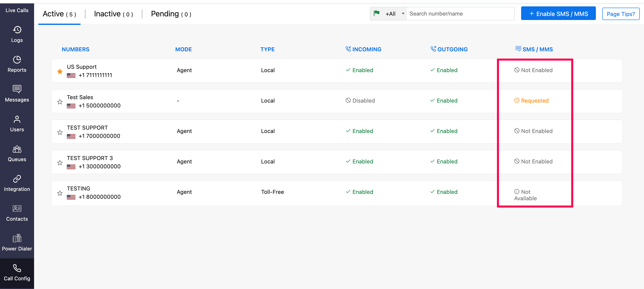Click the US flag next to +1 7000000000
This screenshot has width=644, height=289.
click(x=71, y=136)
